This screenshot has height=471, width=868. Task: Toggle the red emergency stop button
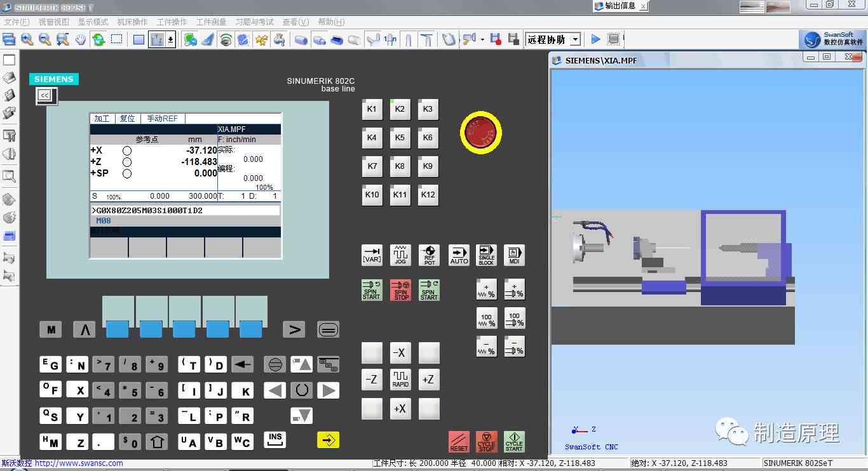[481, 133]
